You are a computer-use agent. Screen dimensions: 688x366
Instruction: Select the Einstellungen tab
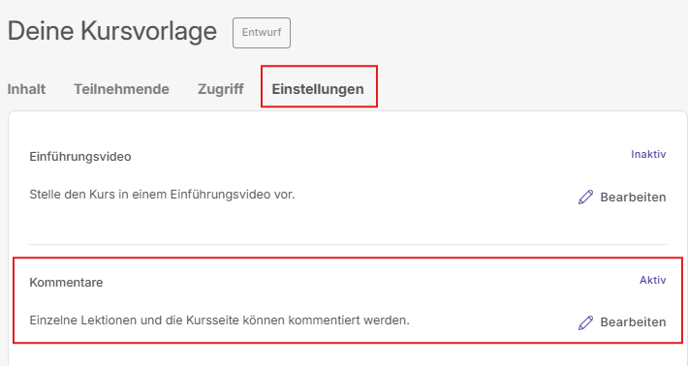tap(318, 89)
